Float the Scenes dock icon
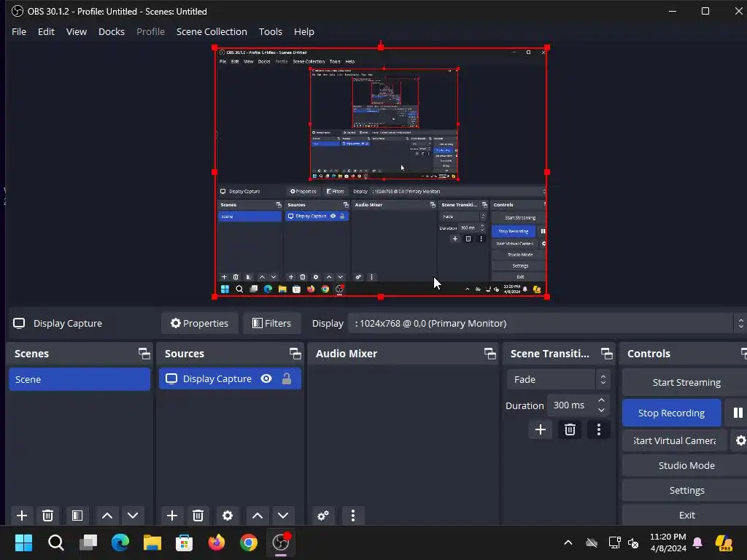The height and width of the screenshot is (560, 747). [144, 354]
